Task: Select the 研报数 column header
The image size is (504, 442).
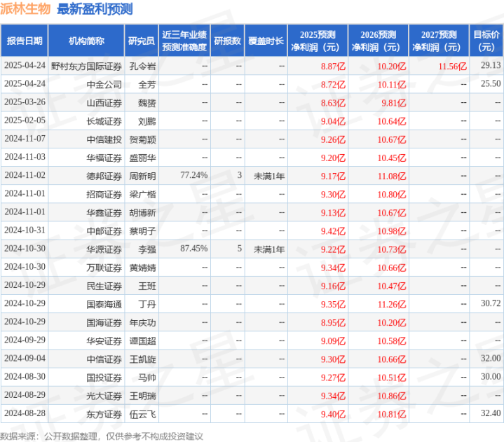Action: pos(227,41)
